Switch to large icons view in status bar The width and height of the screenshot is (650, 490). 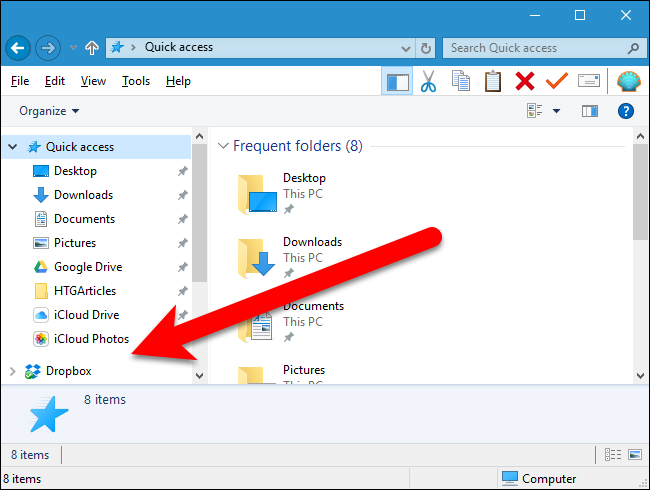635,455
